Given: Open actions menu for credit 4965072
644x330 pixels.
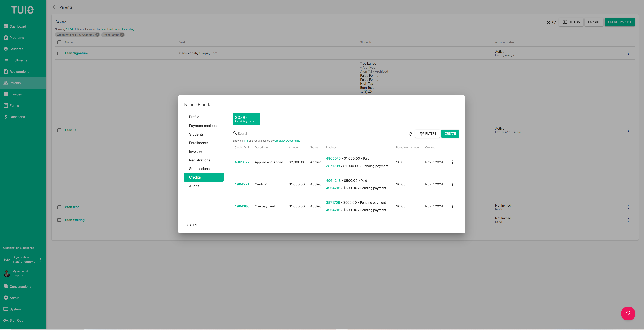Looking at the screenshot, I should click(x=453, y=162).
